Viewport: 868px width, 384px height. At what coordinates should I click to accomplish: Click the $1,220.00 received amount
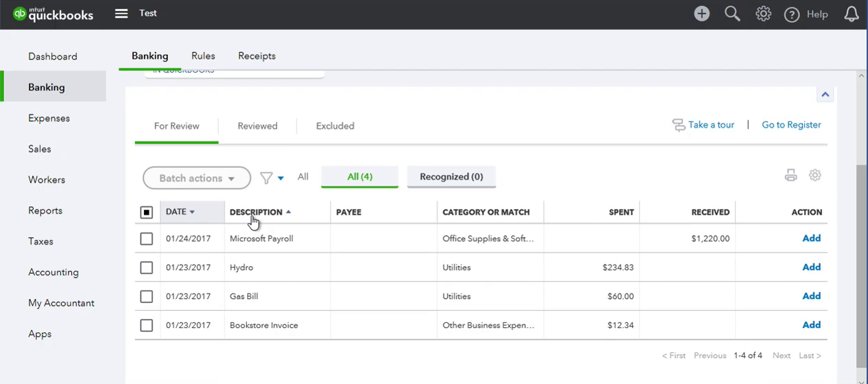[x=710, y=239]
